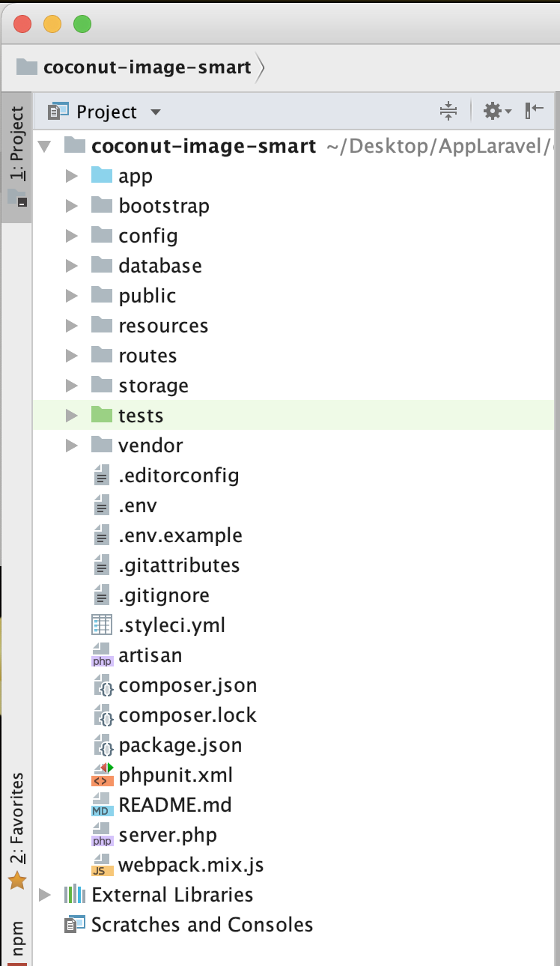
Task: Click the External Libraries icon
Action: (74, 895)
